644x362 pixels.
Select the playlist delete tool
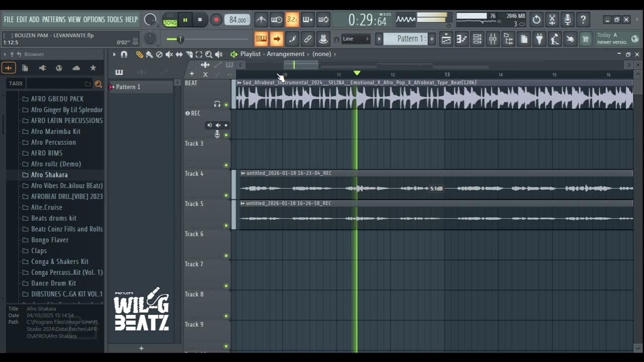[159, 54]
